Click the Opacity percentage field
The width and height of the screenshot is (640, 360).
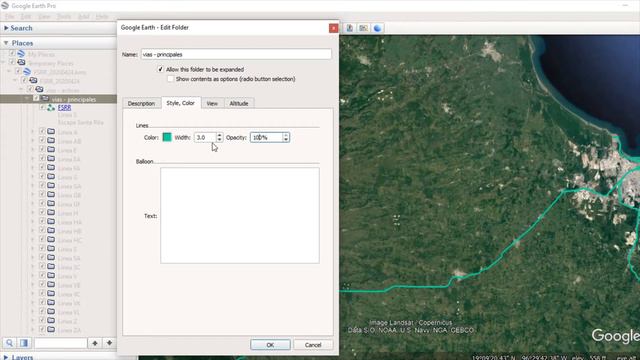(x=267, y=138)
